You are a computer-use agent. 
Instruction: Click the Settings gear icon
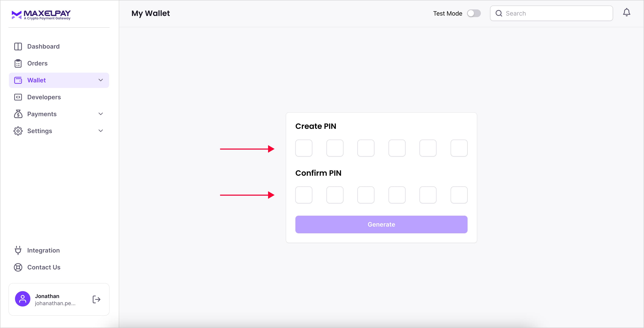coord(18,131)
